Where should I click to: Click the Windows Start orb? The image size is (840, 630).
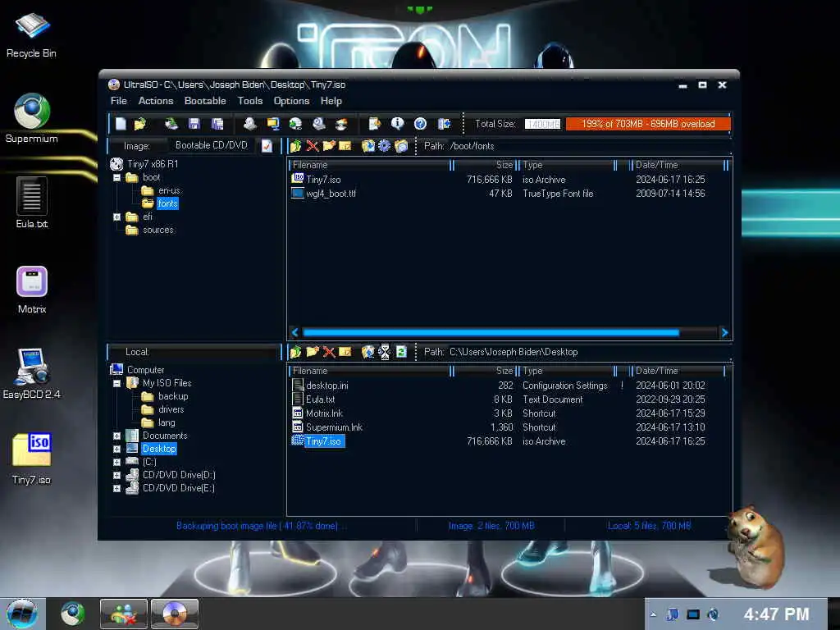coord(22,614)
